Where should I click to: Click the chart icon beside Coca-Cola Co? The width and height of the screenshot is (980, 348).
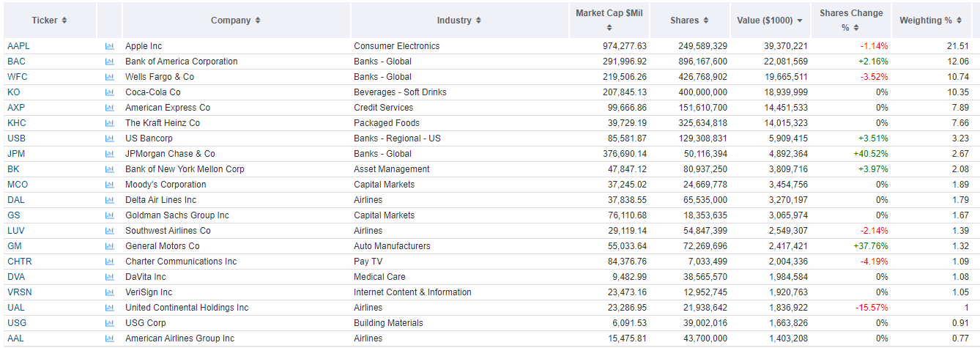[110, 92]
